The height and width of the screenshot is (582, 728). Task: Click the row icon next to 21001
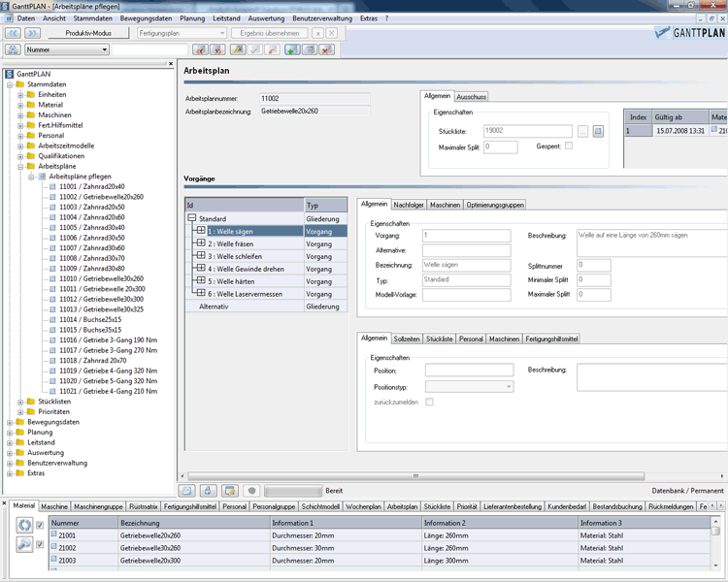53,534
